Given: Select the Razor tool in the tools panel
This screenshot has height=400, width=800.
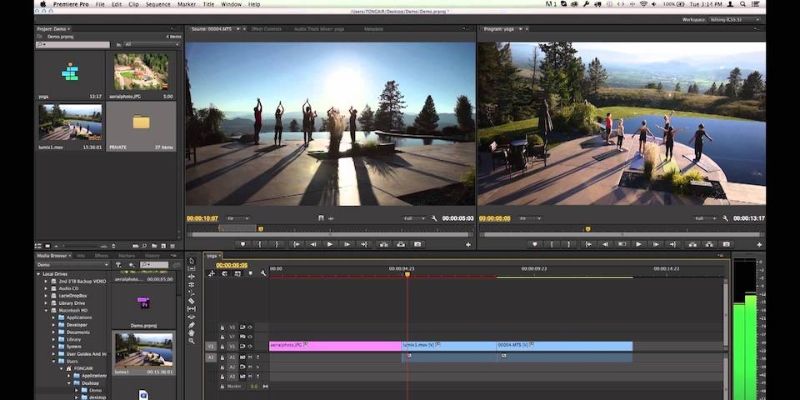Looking at the screenshot, I should (191, 300).
